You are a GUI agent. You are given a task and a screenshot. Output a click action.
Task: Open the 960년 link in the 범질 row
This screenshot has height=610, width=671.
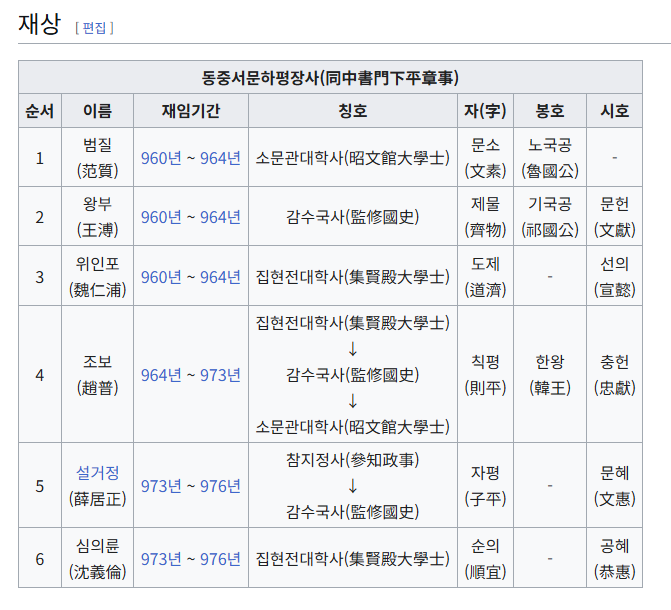(161, 158)
